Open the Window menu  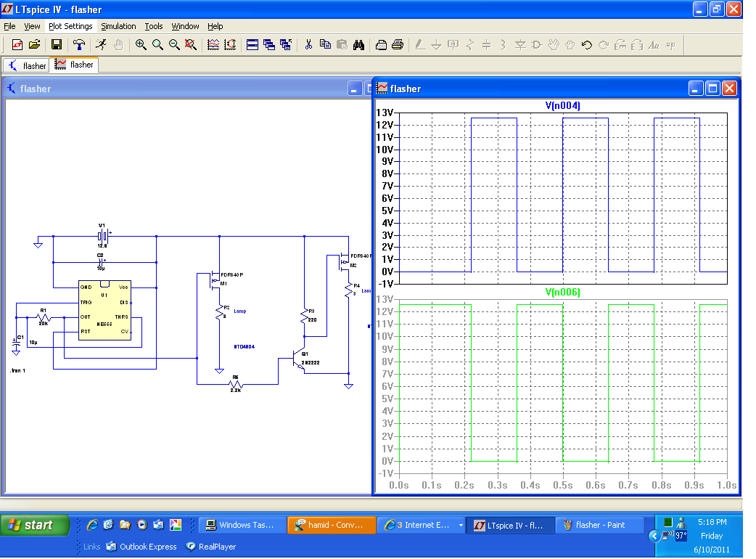click(x=185, y=26)
